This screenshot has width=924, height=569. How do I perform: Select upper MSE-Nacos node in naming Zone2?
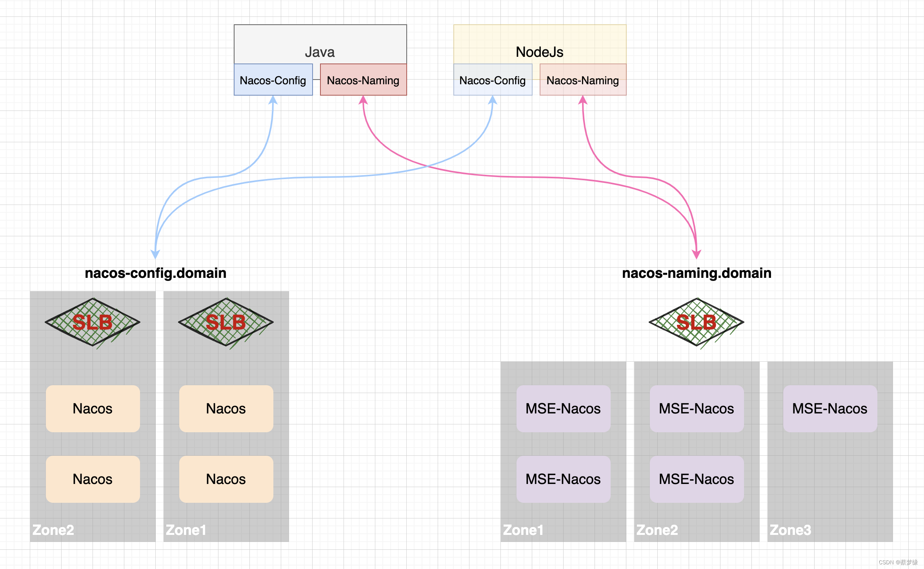tap(697, 409)
